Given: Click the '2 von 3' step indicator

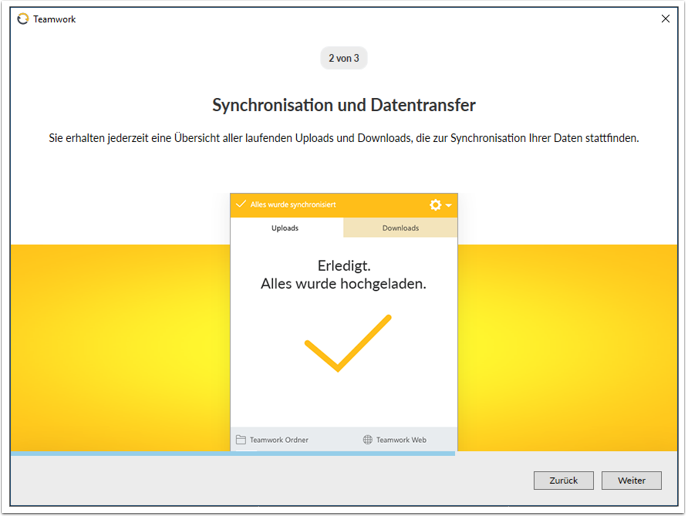Looking at the screenshot, I should (344, 58).
